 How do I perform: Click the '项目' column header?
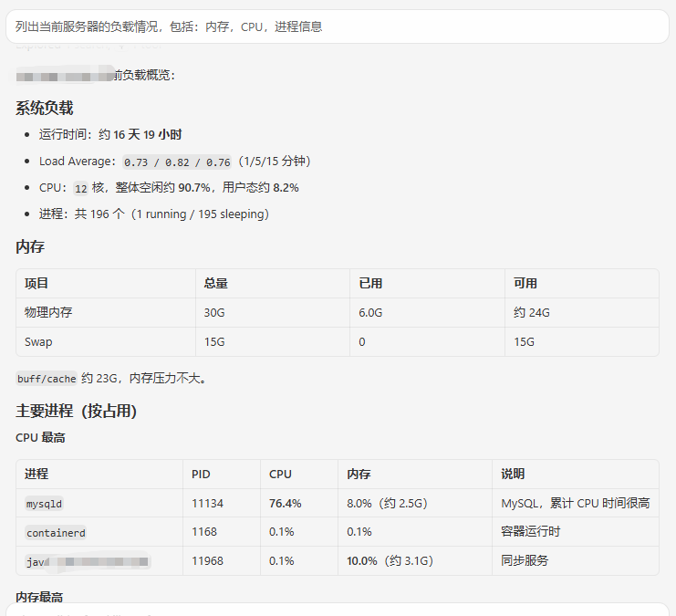tap(36, 284)
